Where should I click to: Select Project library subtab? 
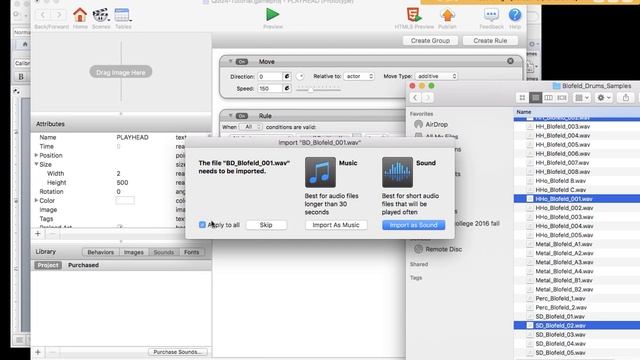coord(48,265)
